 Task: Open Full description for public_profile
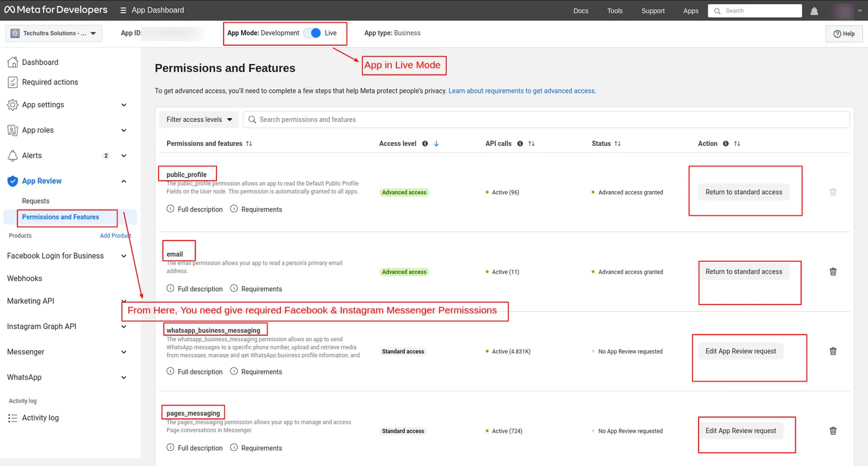[x=195, y=209]
